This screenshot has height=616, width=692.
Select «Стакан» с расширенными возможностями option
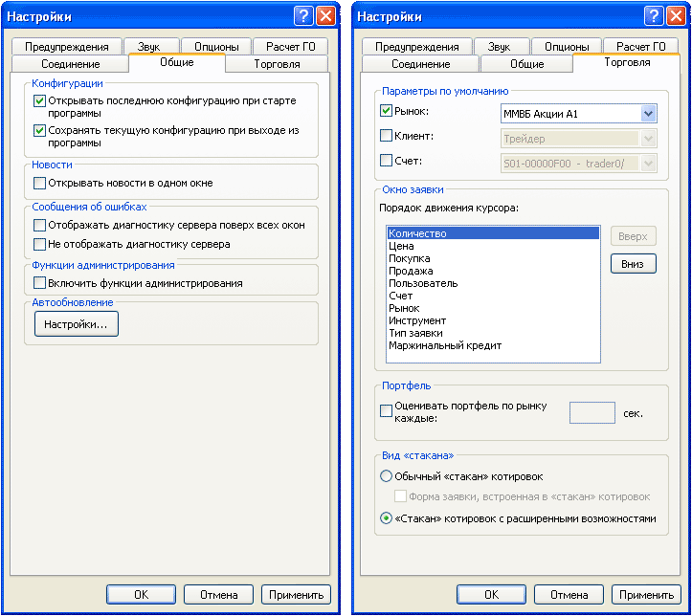click(386, 518)
